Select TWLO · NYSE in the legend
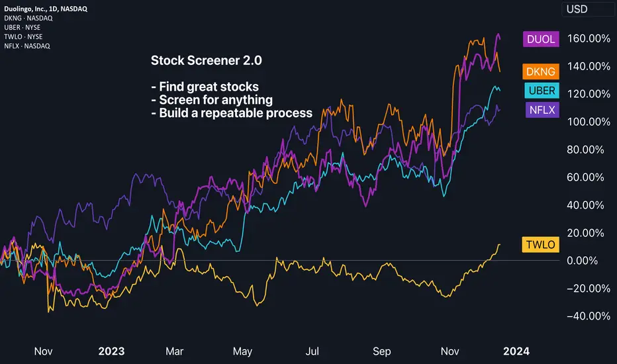Image resolution: width=617 pixels, height=364 pixels. click(x=23, y=36)
